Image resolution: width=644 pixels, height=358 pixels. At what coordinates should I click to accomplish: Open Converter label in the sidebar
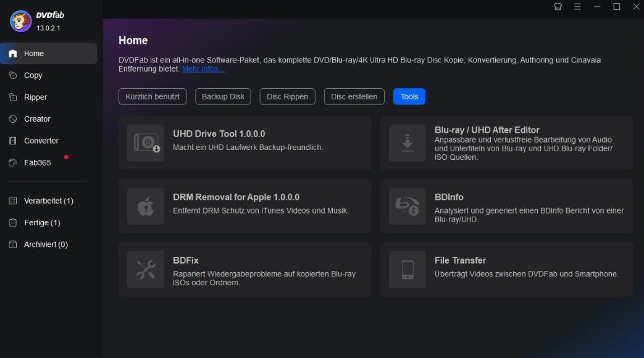pos(41,141)
